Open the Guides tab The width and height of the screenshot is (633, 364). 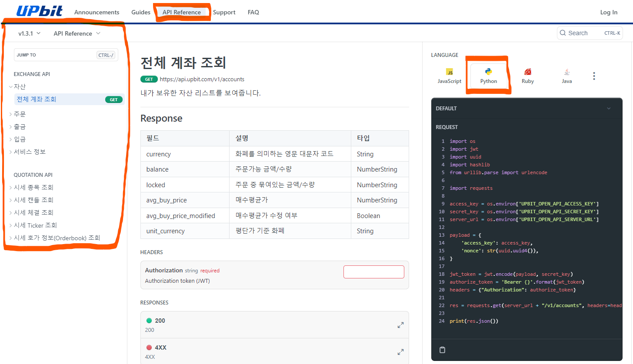tap(141, 12)
